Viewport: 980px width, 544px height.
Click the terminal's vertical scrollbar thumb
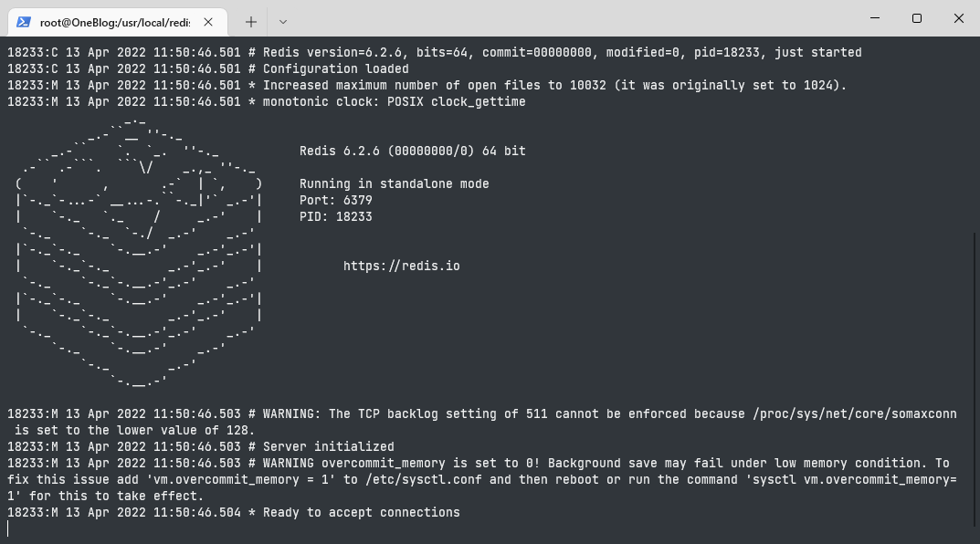tap(975, 383)
